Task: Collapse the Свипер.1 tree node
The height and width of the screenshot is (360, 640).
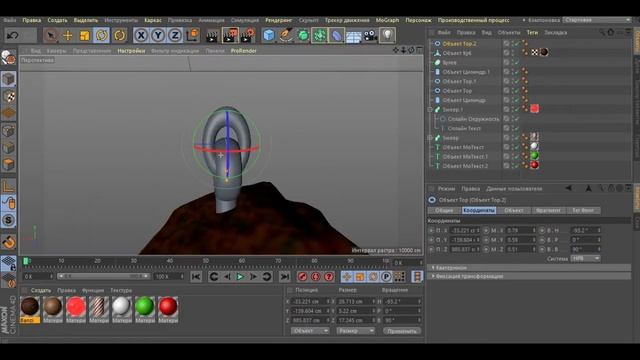Action: [430, 109]
